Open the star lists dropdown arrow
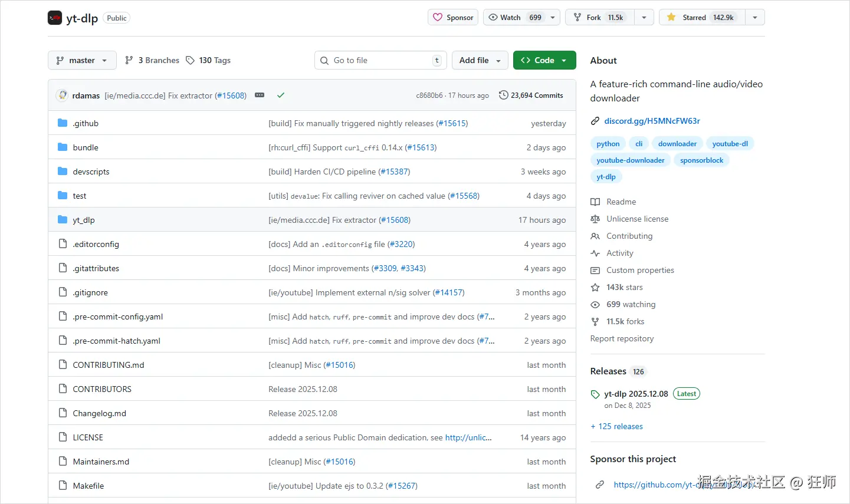This screenshot has width=850, height=504. pos(755,17)
